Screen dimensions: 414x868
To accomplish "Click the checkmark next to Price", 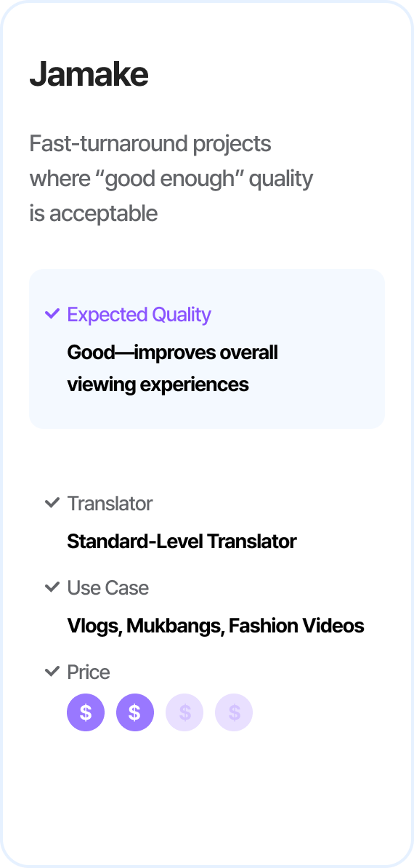I will tap(52, 672).
